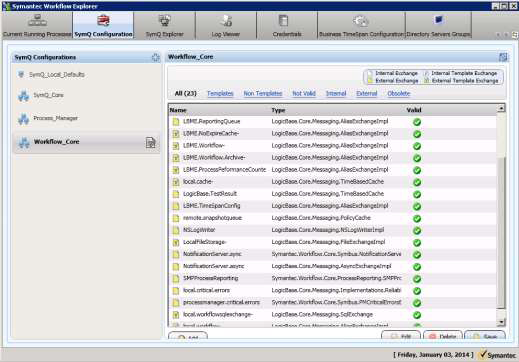Click the LBME.TimeSpanConfig row icon

point(176,206)
